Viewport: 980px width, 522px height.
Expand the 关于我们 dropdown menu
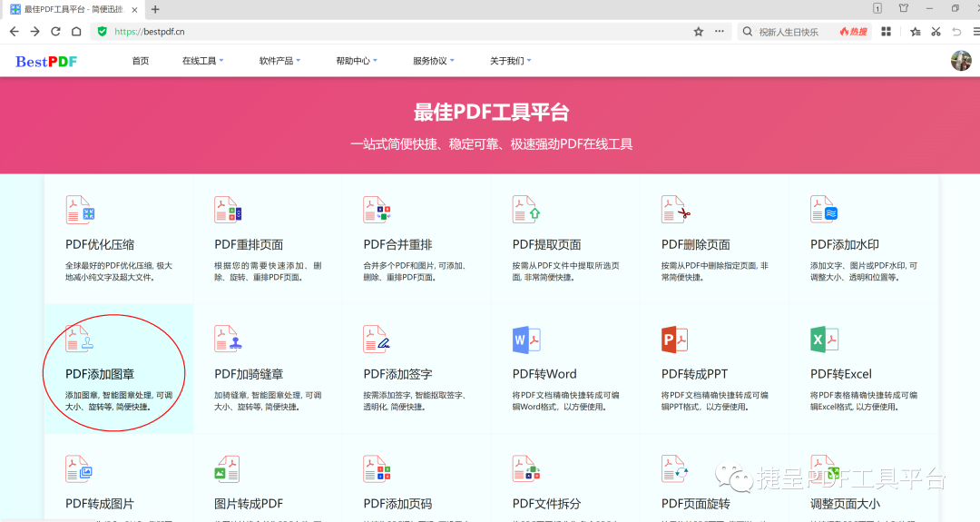[510, 61]
